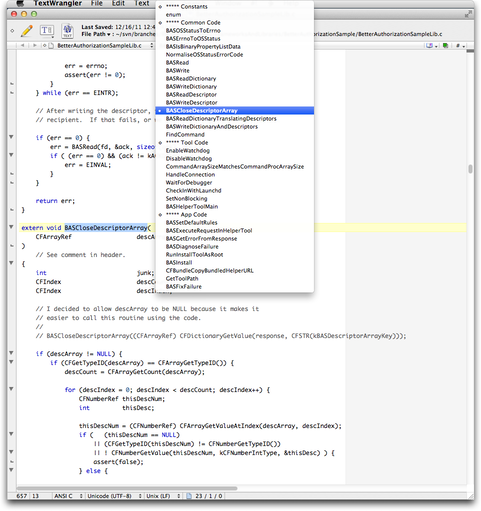Open the ANSI C language dropdown
Screen dimensions: 481x511
pos(68,496)
